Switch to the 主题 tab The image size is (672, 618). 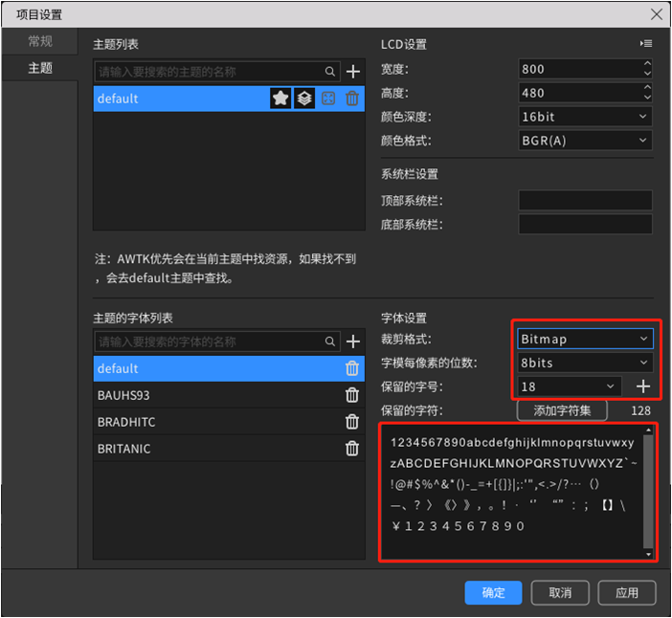[40, 68]
